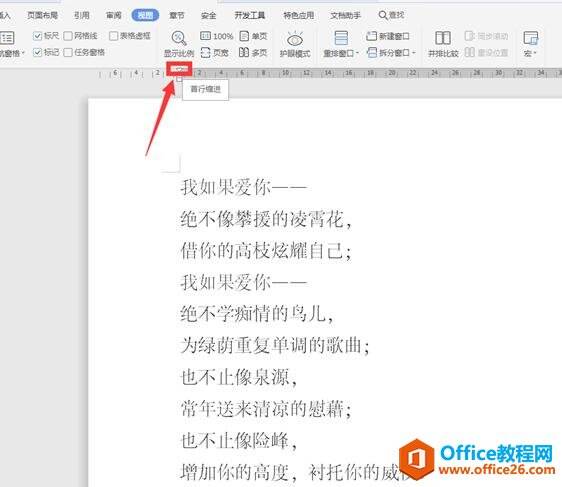Expand the 重排窗口 dropdown arrow
This screenshot has height=487, width=562.
click(357, 53)
